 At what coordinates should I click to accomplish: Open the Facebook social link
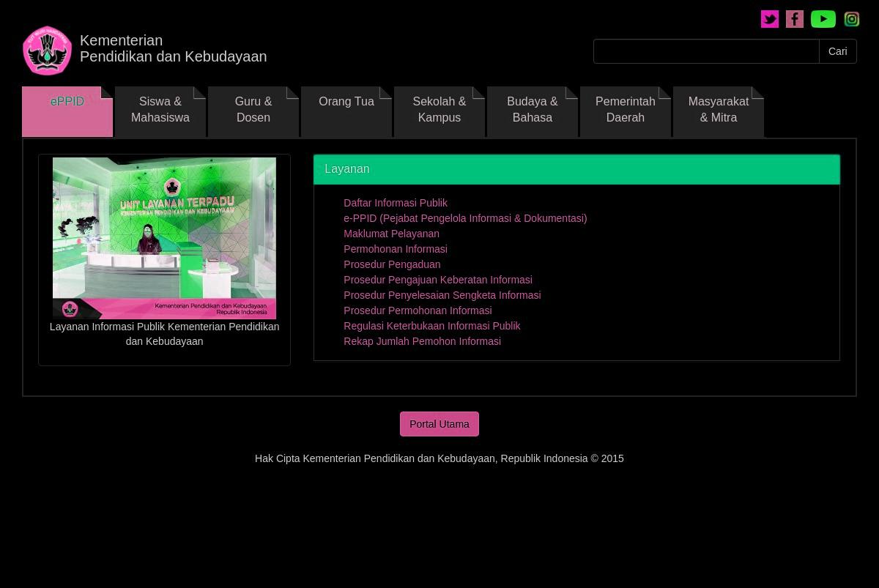point(795,19)
